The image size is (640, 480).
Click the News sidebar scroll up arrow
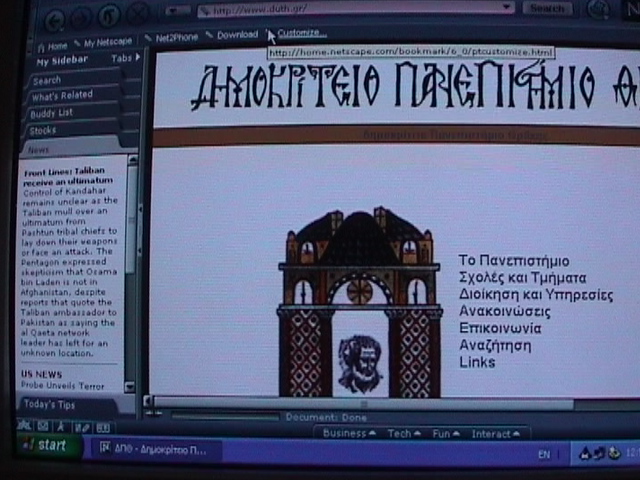[x=132, y=160]
